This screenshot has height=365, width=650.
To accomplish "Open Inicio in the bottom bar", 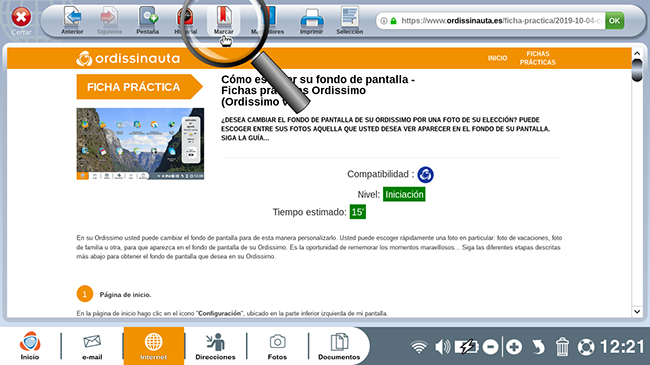I will click(30, 346).
